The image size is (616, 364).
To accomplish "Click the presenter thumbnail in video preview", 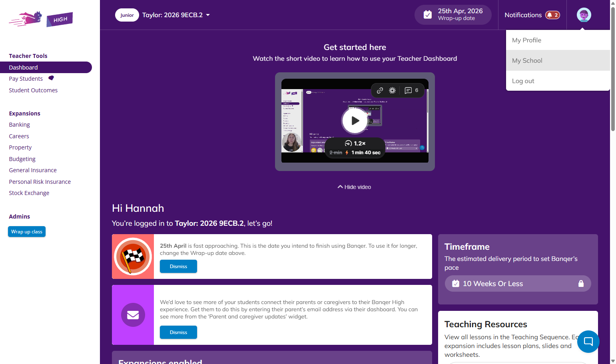I will tap(292, 143).
